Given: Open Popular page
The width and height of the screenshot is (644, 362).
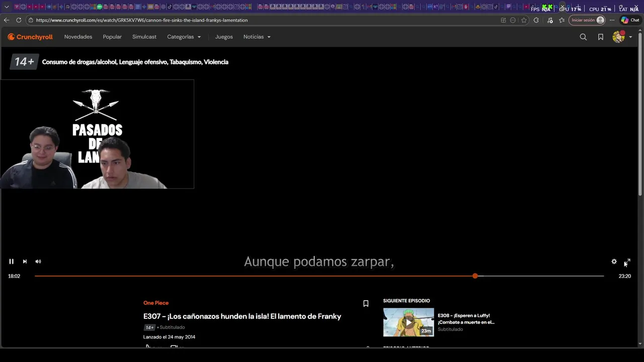Looking at the screenshot, I should [112, 37].
